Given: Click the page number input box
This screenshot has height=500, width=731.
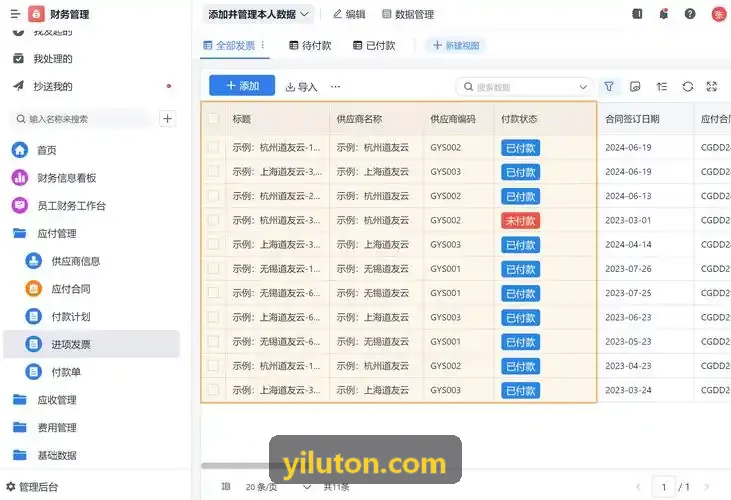Looking at the screenshot, I should (x=663, y=487).
